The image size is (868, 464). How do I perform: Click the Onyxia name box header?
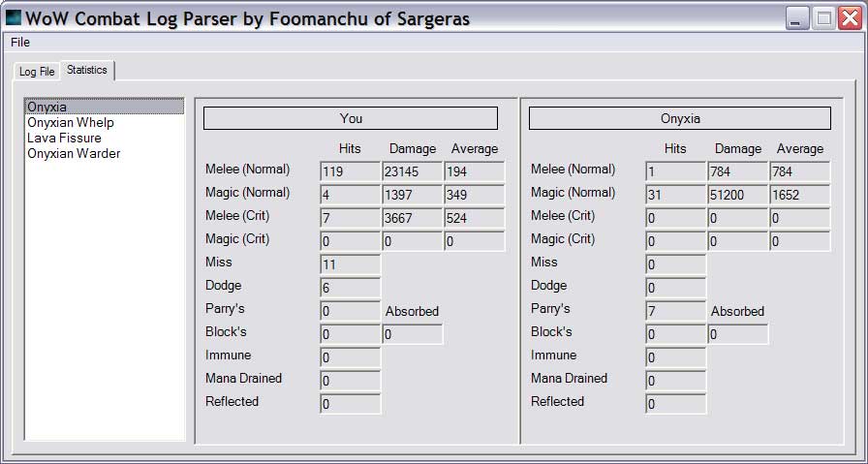point(680,118)
